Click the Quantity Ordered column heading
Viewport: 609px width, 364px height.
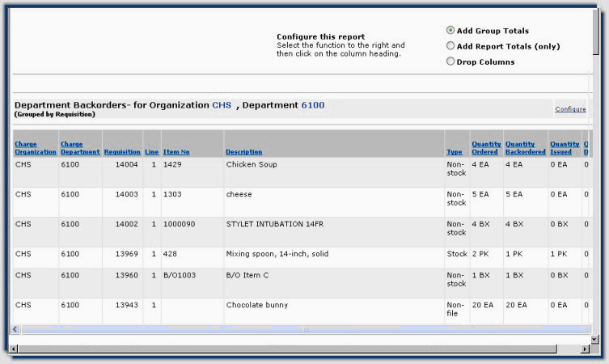pos(486,148)
